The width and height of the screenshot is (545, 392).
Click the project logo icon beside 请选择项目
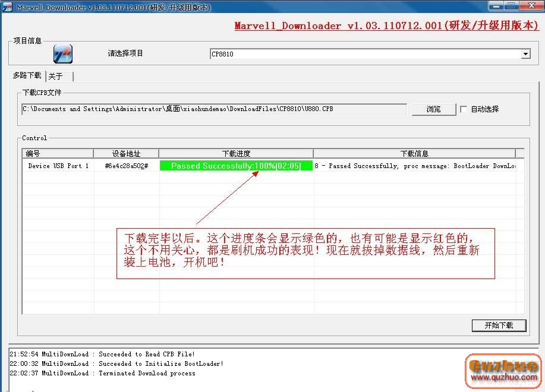63,54
